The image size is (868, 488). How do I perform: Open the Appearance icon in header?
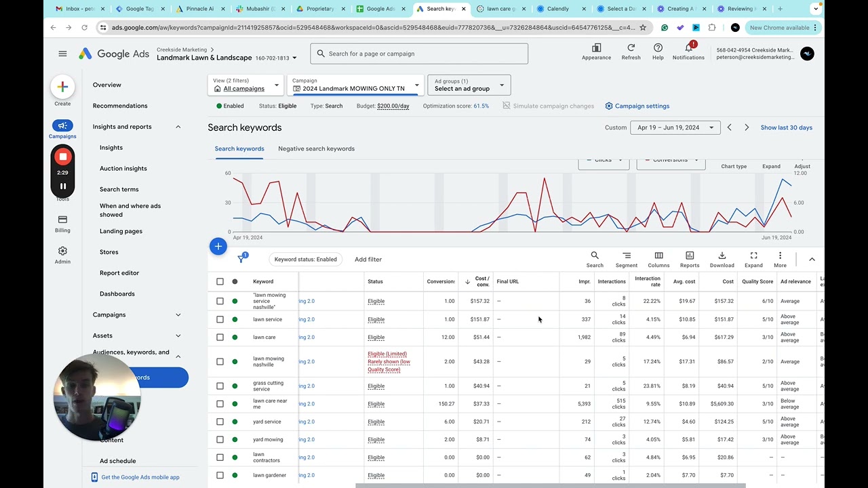coord(596,48)
